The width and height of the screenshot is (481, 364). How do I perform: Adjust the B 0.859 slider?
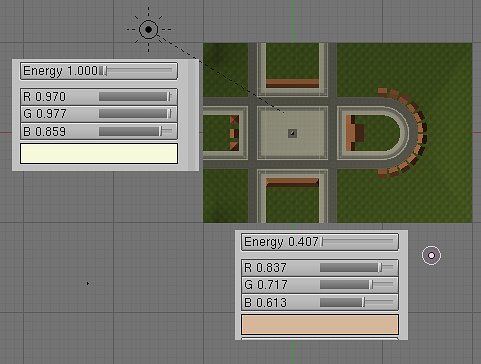(x=99, y=132)
